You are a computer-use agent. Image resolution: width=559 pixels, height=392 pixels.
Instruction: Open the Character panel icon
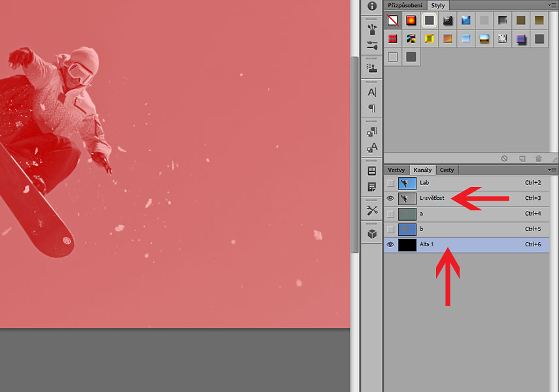point(372,92)
